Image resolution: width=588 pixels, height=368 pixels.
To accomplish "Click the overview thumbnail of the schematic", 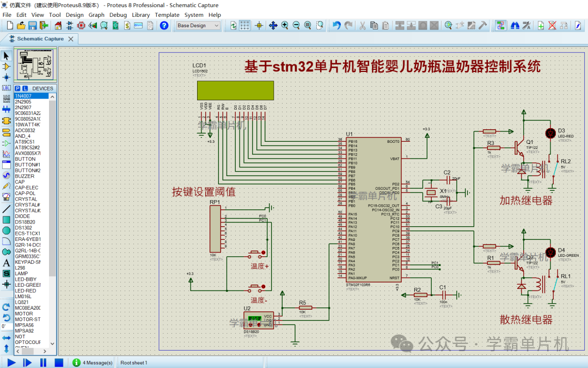I will coord(35,64).
